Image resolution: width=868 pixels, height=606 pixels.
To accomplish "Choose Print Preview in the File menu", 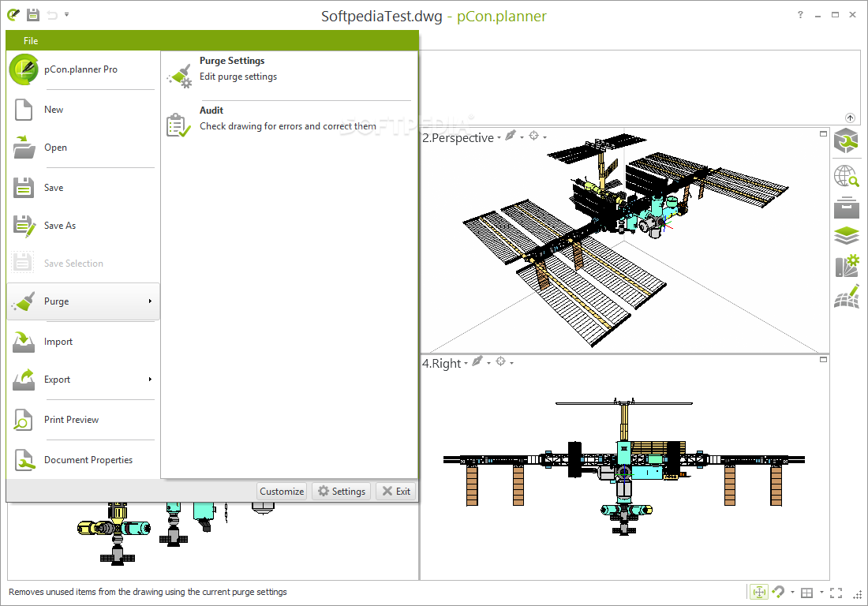I will coord(83,420).
